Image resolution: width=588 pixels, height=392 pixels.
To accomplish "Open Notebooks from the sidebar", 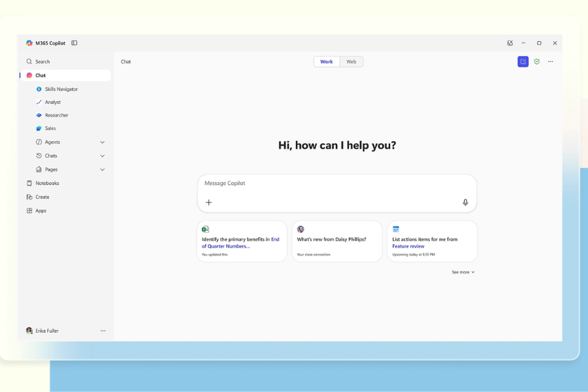I will (x=46, y=183).
